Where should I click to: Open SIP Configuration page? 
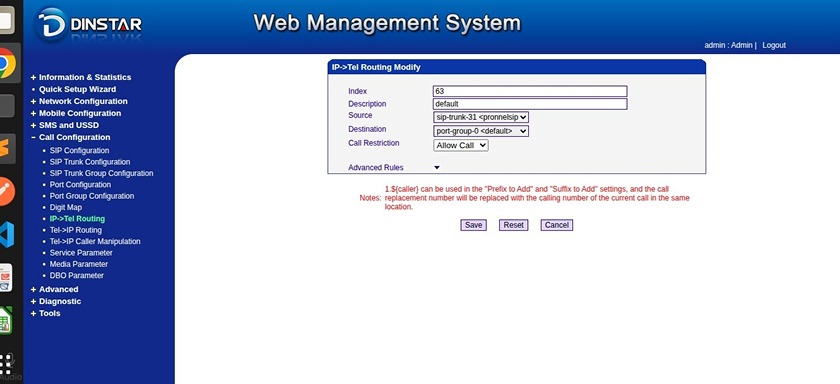(x=79, y=150)
